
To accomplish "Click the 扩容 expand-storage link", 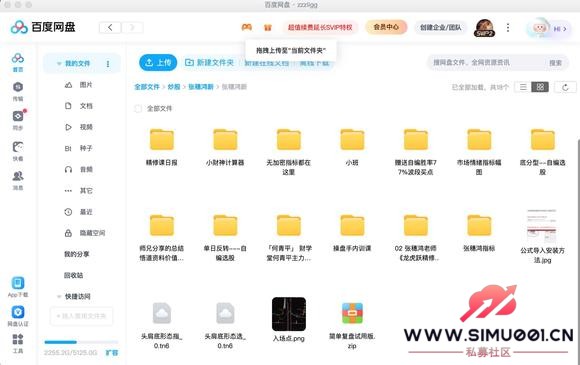I will coord(112,353).
